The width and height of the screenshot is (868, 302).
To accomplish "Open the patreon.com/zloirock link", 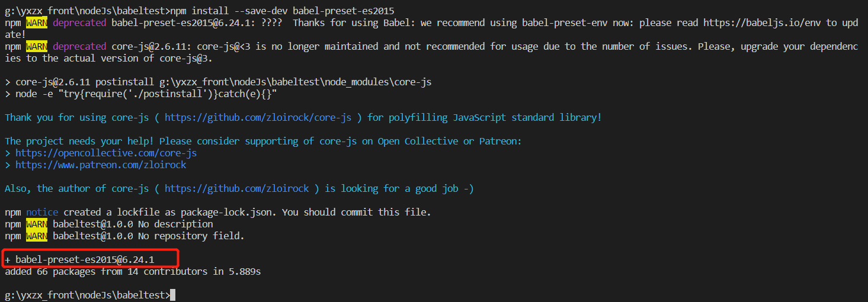I will click(x=101, y=165).
